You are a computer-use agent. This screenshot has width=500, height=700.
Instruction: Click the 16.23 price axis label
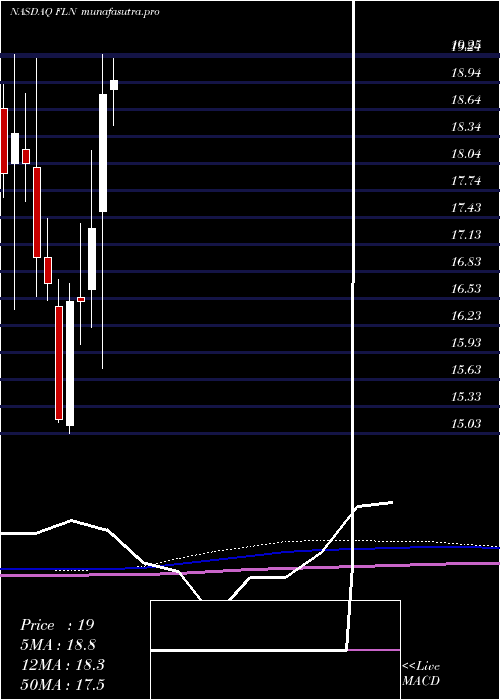pos(466,316)
